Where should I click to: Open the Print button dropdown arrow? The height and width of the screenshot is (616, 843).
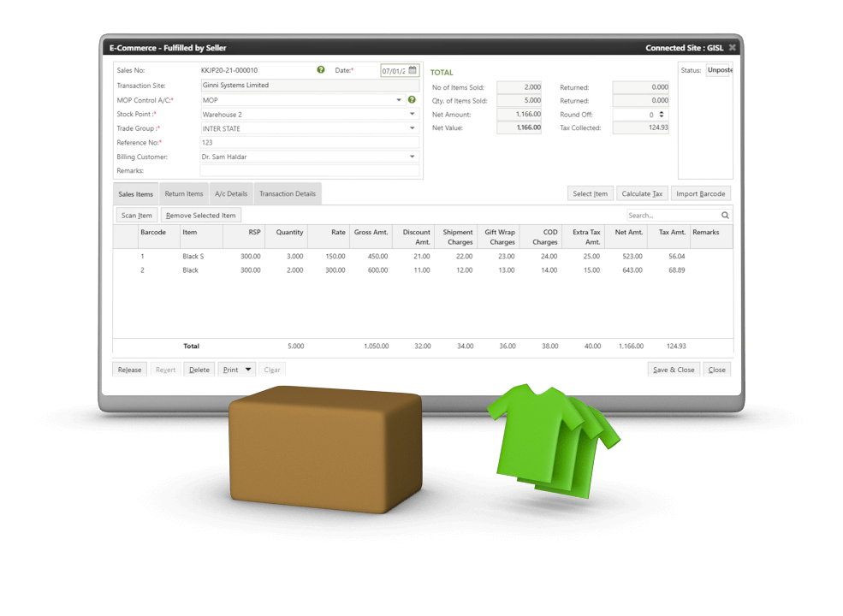click(x=248, y=370)
